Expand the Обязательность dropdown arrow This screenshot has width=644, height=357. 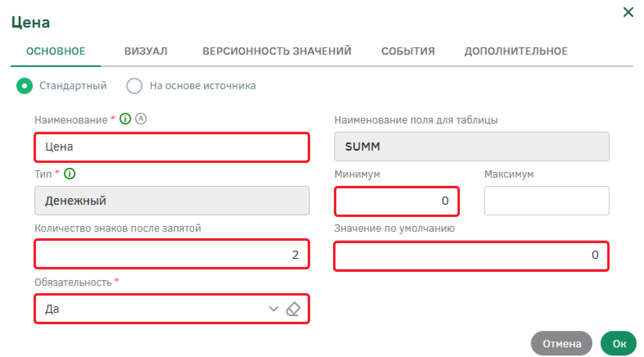pos(273,309)
